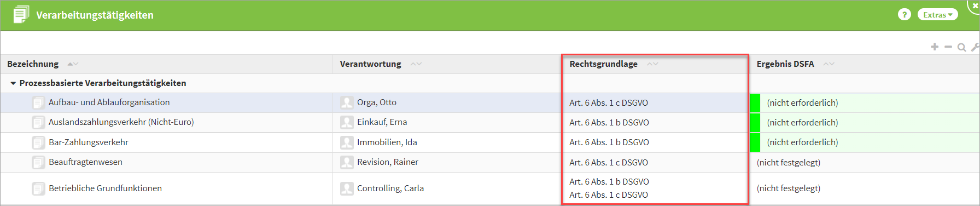The width and height of the screenshot is (980, 206).
Task: Click the help question mark icon
Action: tap(905, 15)
